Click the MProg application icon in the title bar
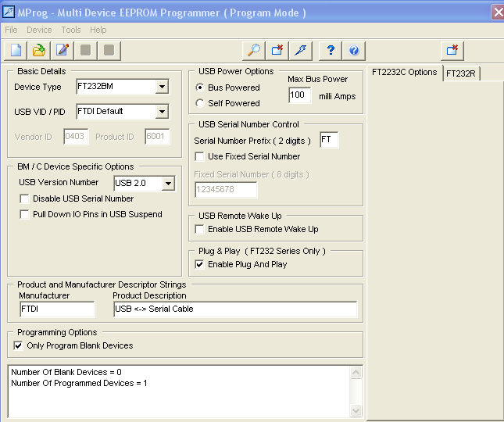Viewport: 504px width, 422px height. (x=9, y=13)
